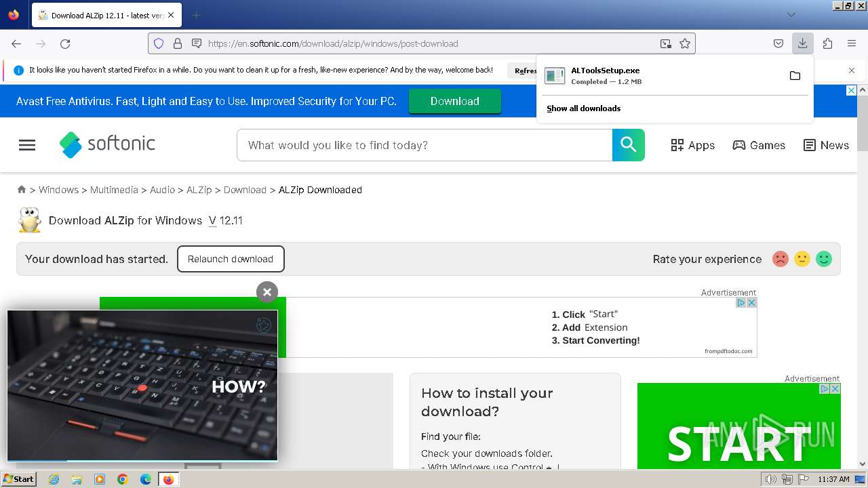Open File Explorer from taskbar
868x488 pixels.
pyautogui.click(x=77, y=479)
